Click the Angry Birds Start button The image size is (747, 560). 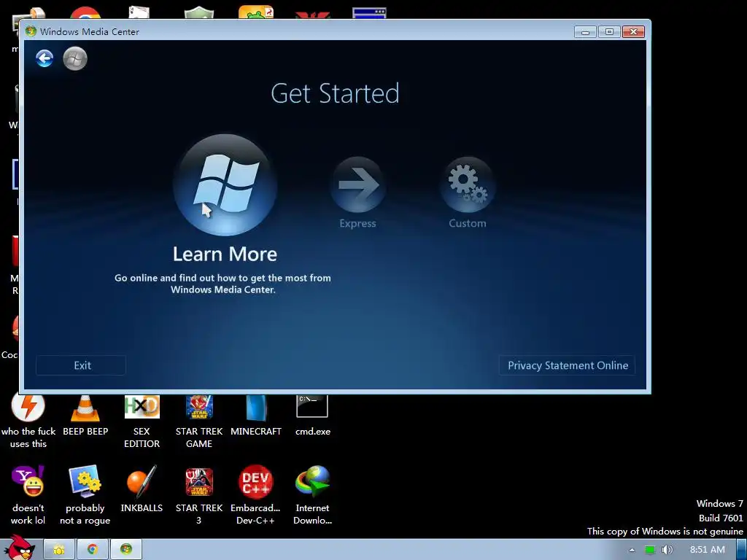[x=19, y=548]
